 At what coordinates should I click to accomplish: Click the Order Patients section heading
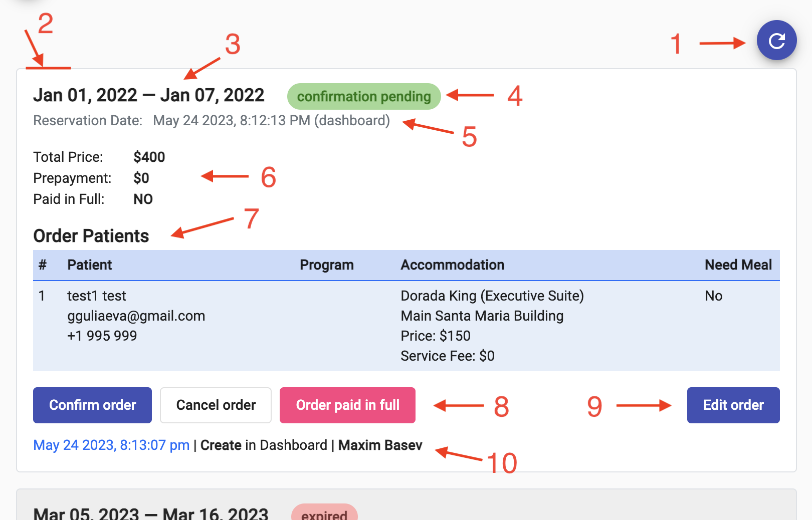(x=91, y=236)
